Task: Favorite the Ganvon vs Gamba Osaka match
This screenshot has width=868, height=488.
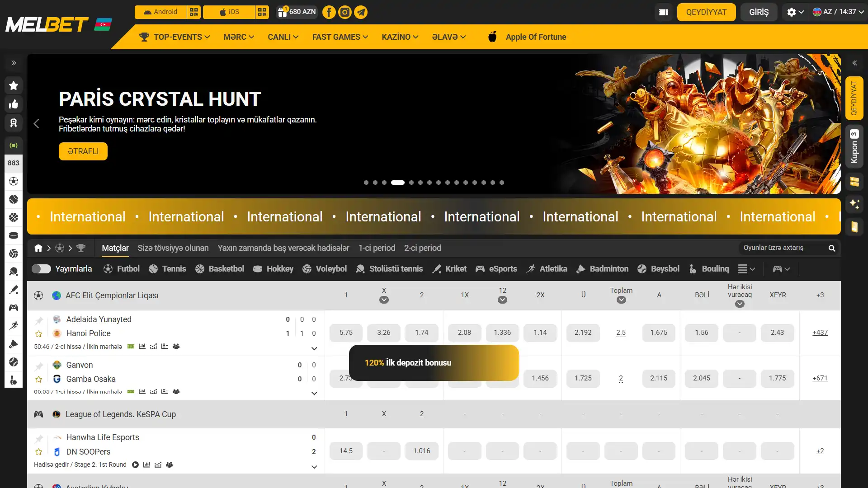Action: (x=39, y=380)
